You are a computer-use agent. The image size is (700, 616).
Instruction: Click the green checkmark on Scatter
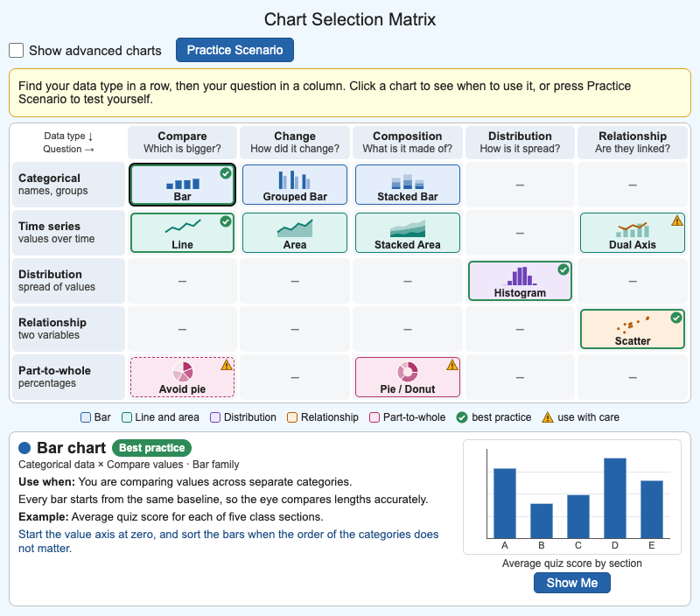coord(676,318)
